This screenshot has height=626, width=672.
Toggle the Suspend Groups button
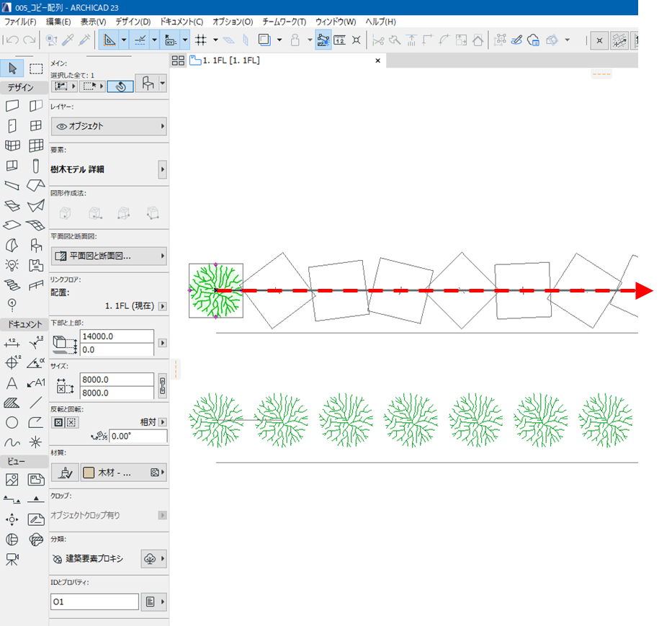(323, 40)
